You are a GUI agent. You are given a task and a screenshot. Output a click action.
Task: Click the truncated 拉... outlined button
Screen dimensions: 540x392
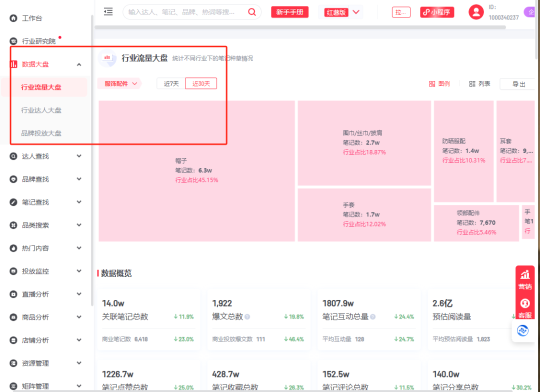[401, 12]
